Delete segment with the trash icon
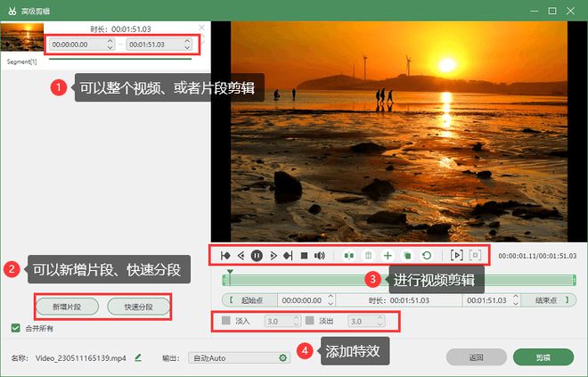Screen dimensions: 588x377 click(x=368, y=256)
